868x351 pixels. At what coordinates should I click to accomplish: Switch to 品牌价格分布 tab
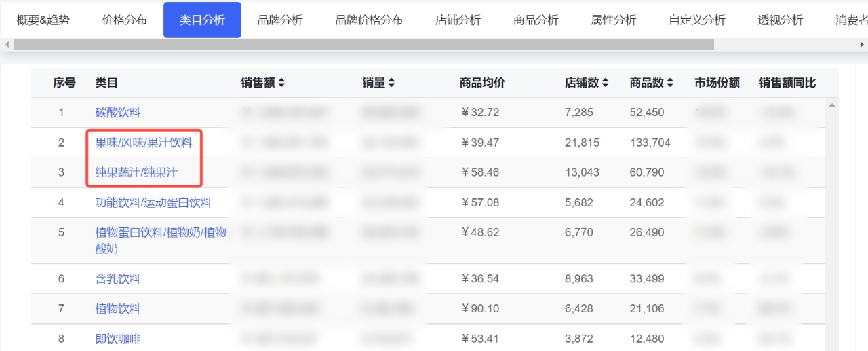coord(369,20)
